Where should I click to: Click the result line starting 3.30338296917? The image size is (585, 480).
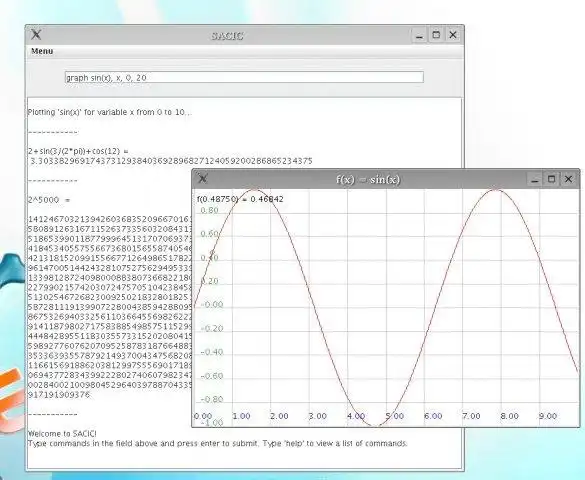pos(171,161)
